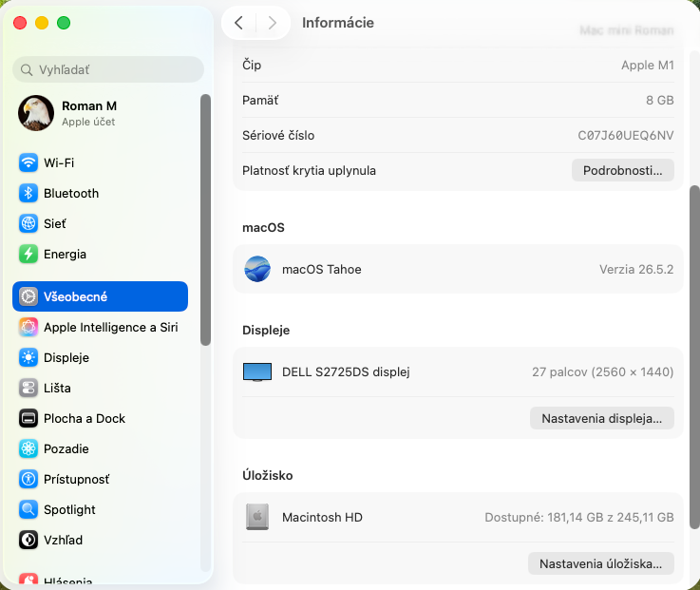Open the Displeje sun icon in sidebar

coord(28,357)
